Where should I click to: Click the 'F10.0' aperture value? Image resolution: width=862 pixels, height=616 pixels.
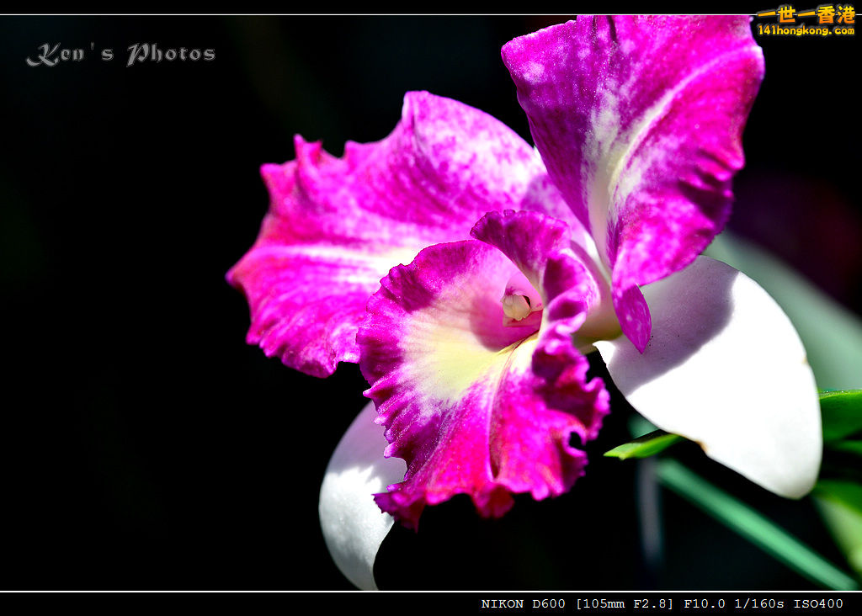point(705,603)
